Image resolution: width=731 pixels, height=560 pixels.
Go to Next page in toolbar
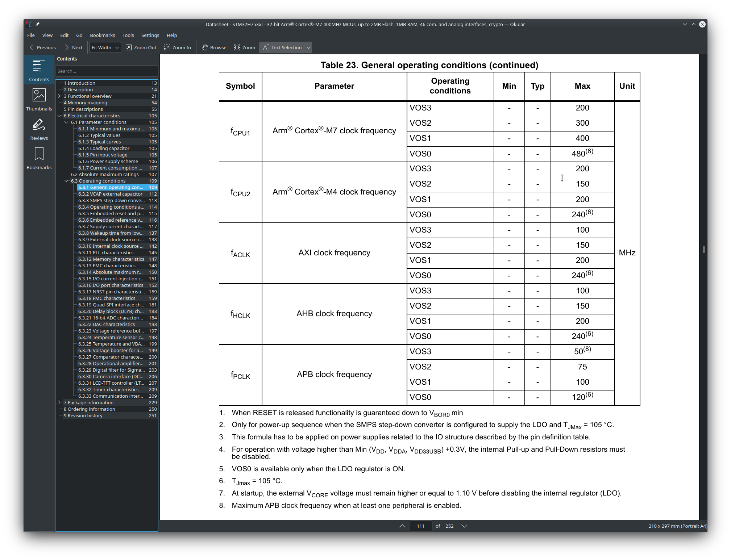[74, 47]
